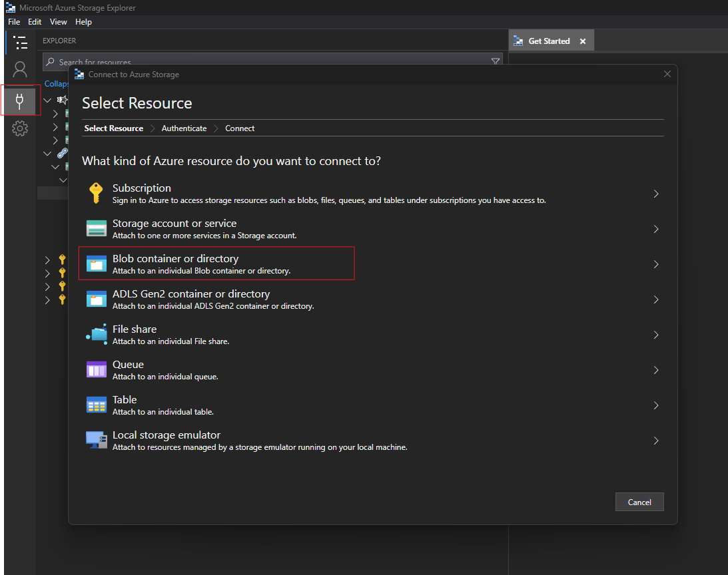Click the Connect to Azure Storage dialog icon
The width and height of the screenshot is (728, 575).
click(79, 75)
